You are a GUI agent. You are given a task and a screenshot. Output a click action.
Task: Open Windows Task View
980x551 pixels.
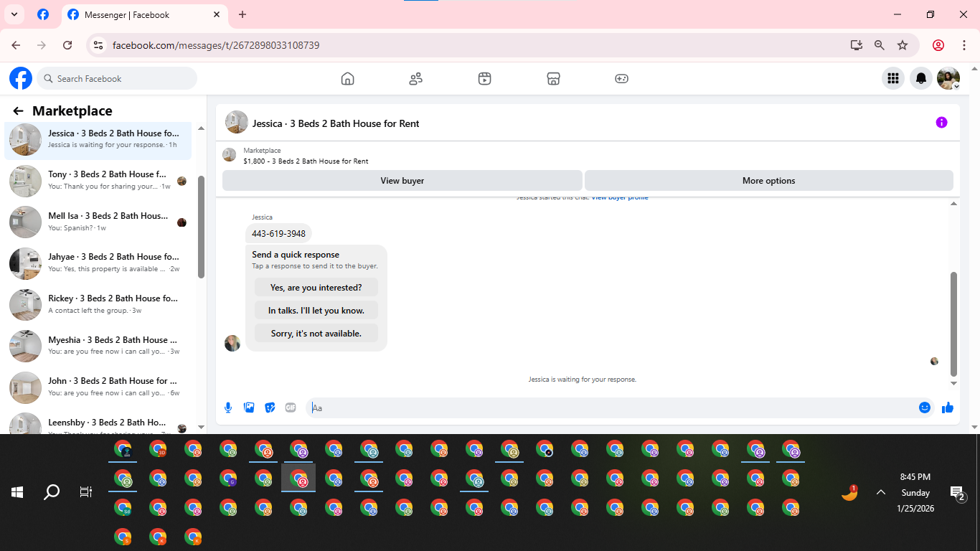(86, 492)
